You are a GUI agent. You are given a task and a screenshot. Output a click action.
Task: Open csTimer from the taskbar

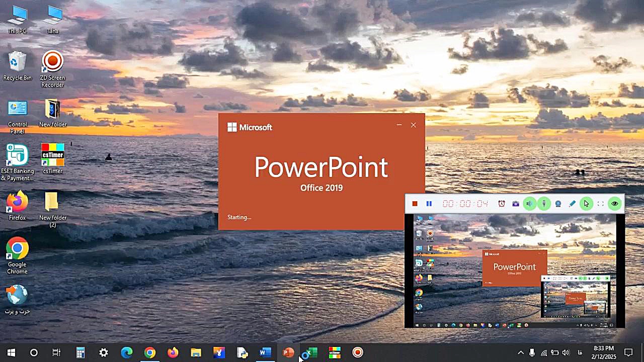tap(335, 352)
